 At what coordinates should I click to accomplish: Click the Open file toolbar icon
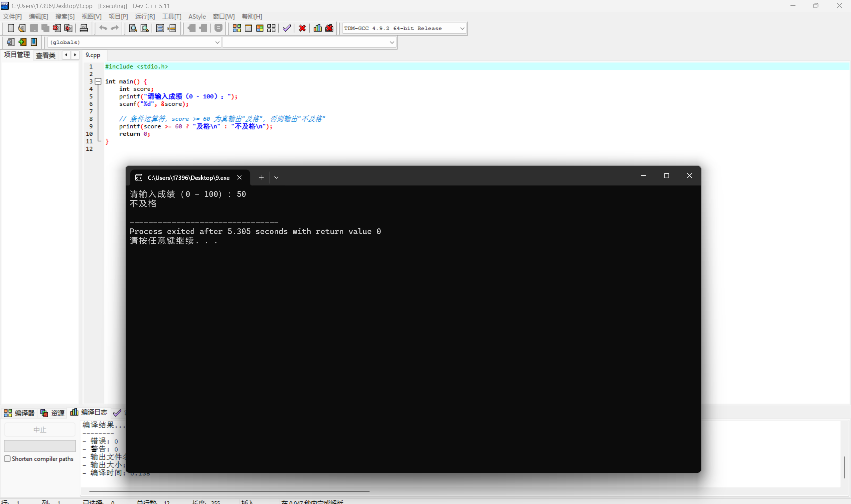coord(22,28)
